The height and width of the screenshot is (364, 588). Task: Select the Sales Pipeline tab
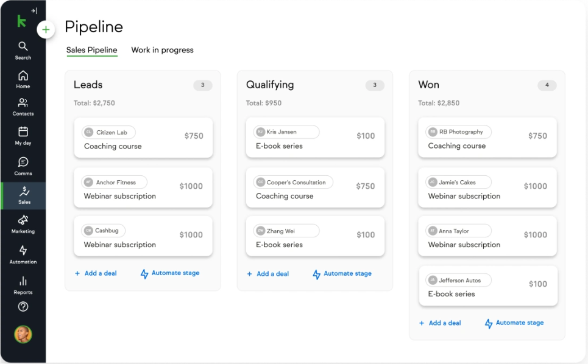pos(91,50)
